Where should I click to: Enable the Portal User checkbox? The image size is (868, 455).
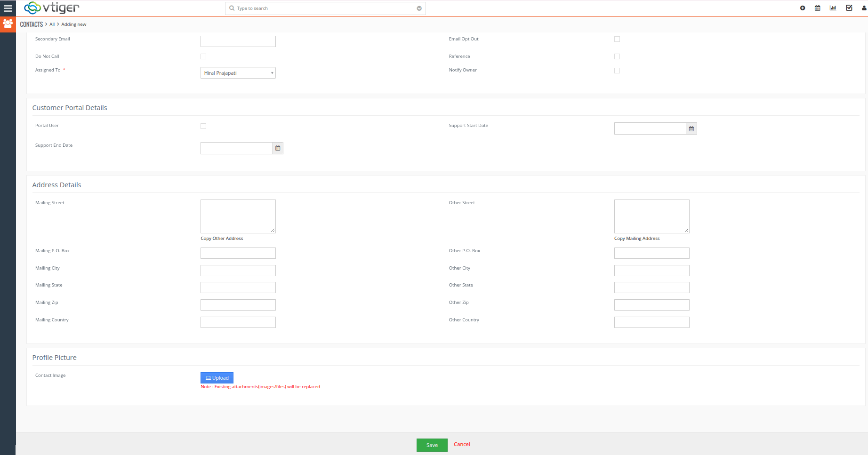203,126
